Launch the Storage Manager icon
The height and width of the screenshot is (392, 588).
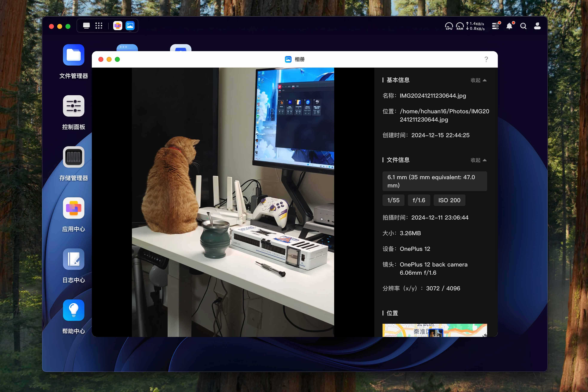click(x=73, y=157)
